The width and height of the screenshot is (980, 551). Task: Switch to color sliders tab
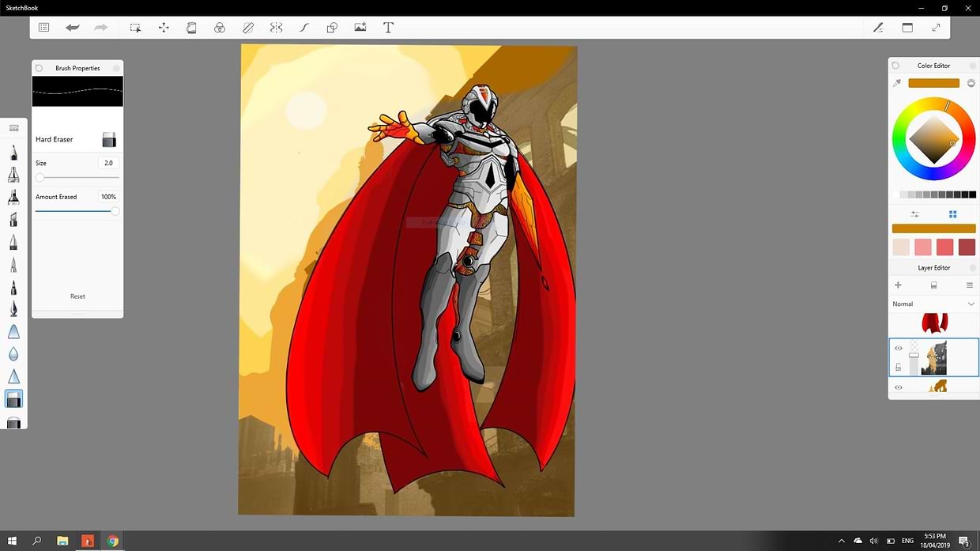pos(915,214)
